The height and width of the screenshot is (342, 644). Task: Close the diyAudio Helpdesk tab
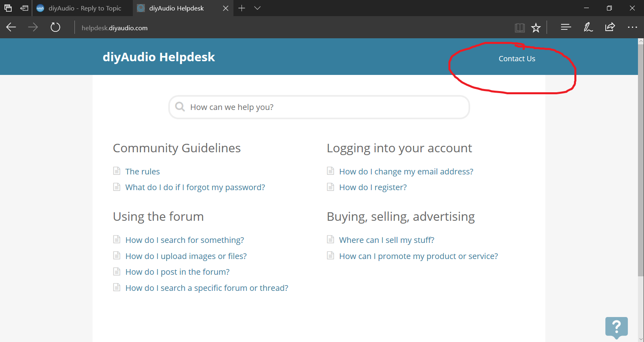[226, 8]
